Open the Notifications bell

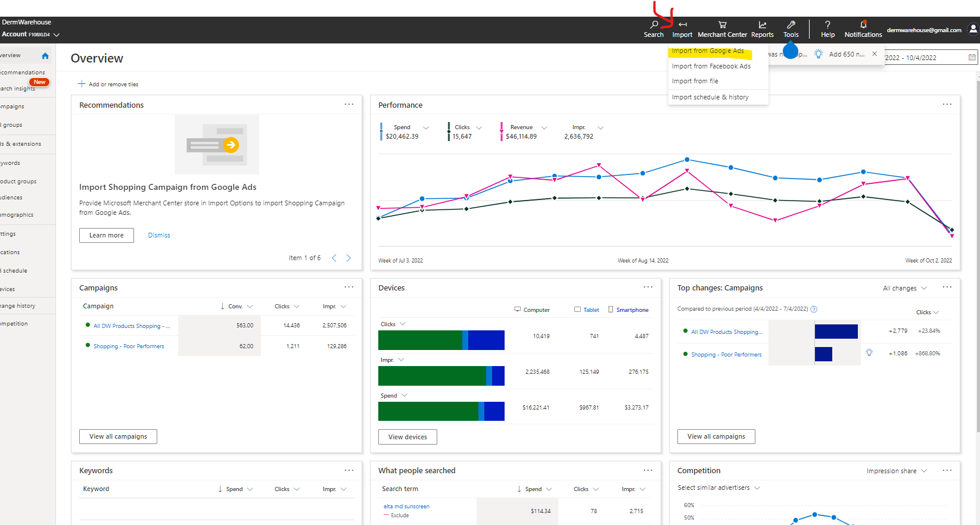(863, 24)
